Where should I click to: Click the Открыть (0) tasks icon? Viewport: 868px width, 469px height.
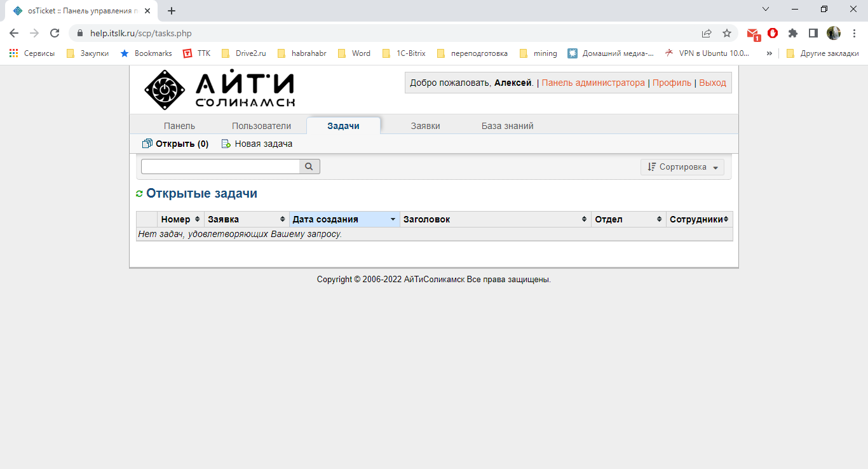(147, 144)
